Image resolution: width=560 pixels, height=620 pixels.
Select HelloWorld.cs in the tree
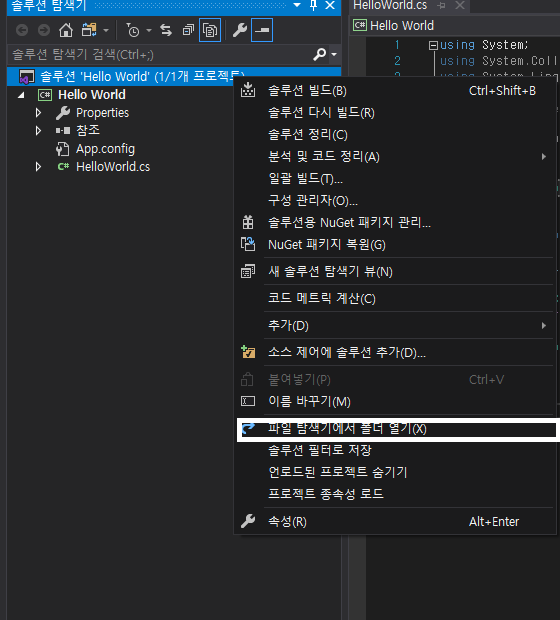113,167
